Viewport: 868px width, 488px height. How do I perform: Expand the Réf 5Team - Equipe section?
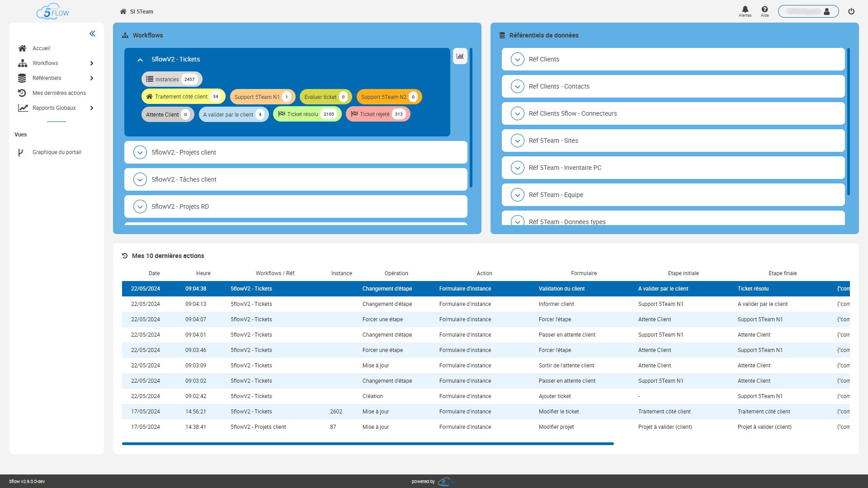click(517, 195)
